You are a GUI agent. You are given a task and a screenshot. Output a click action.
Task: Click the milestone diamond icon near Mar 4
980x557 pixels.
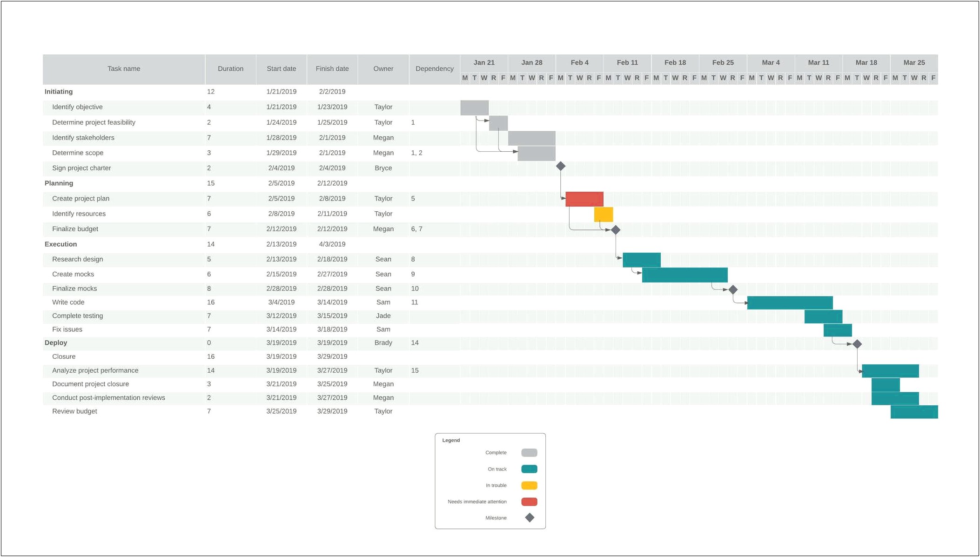click(x=736, y=289)
